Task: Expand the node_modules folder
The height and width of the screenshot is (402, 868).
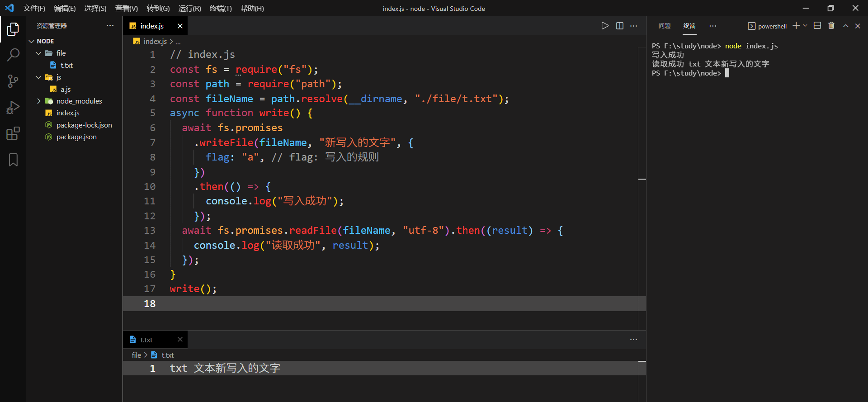Action: tap(74, 101)
